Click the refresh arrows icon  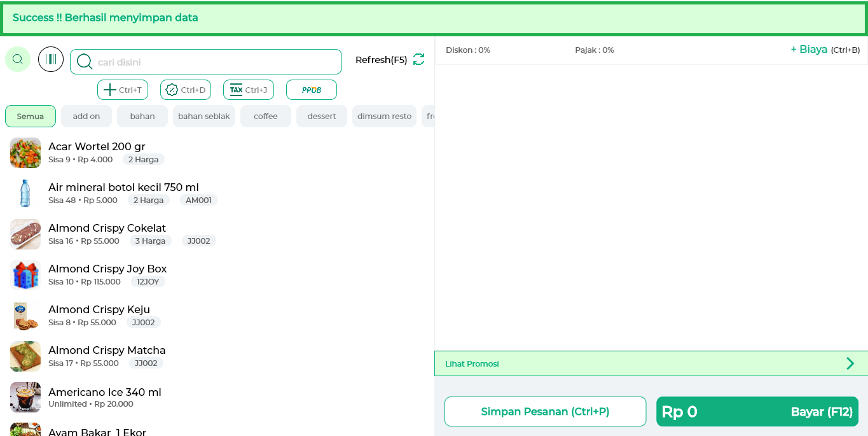click(418, 59)
